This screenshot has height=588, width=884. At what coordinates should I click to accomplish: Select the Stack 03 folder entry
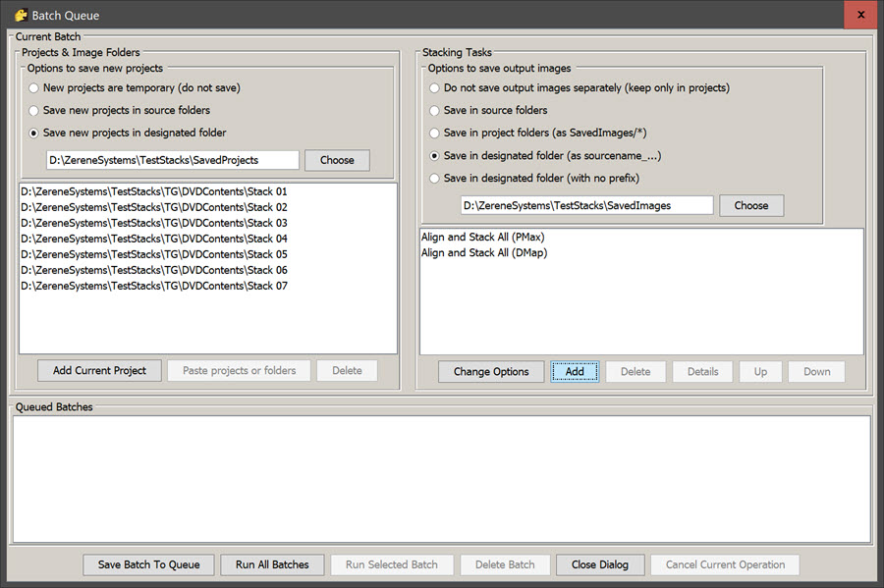point(154,223)
